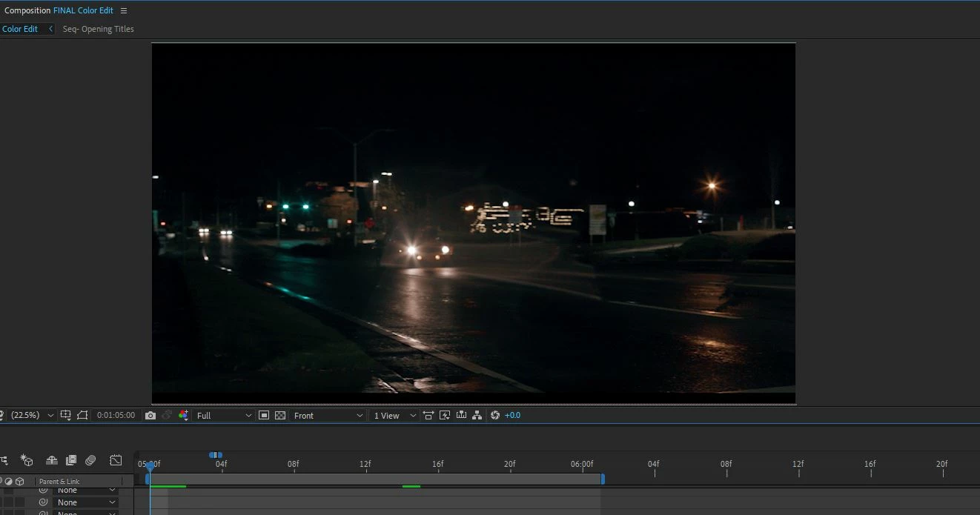Click the Show Snapshot icon

click(x=167, y=416)
